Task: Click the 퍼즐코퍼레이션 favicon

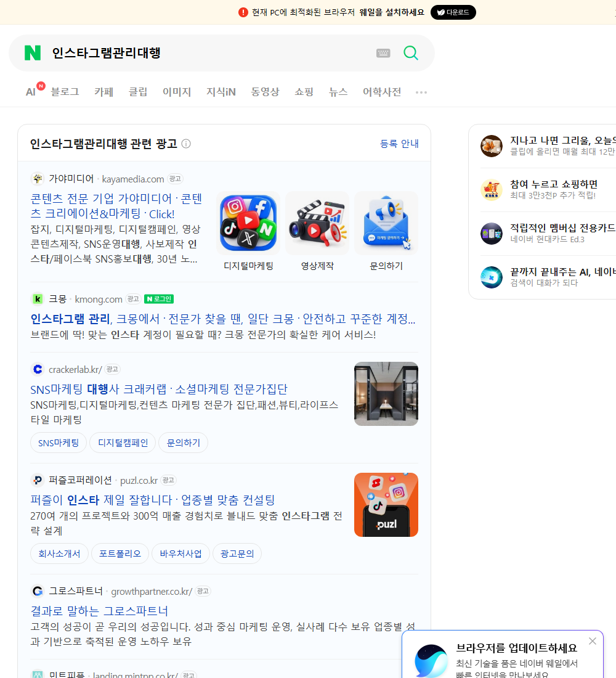Action: (x=38, y=480)
